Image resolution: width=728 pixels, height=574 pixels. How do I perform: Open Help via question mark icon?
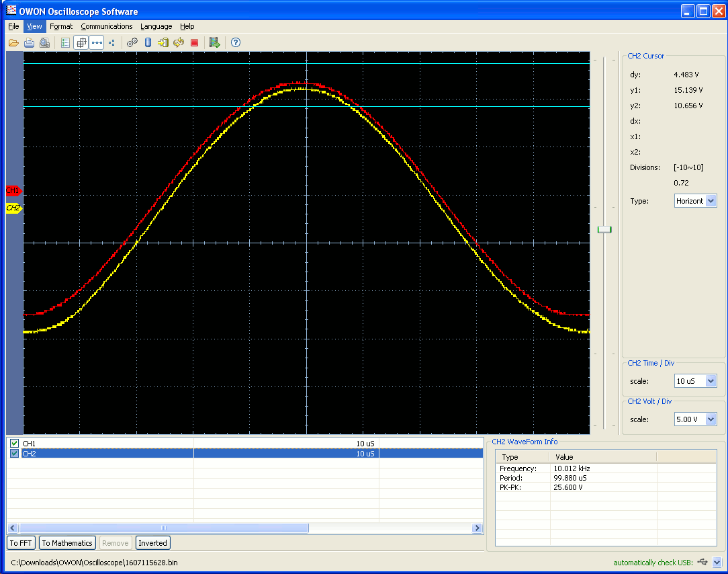(x=236, y=43)
